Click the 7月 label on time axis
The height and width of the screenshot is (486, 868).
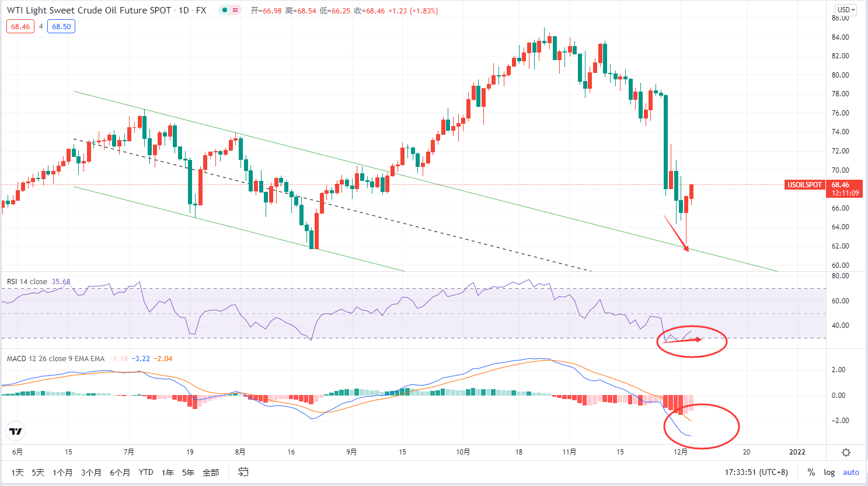(129, 452)
